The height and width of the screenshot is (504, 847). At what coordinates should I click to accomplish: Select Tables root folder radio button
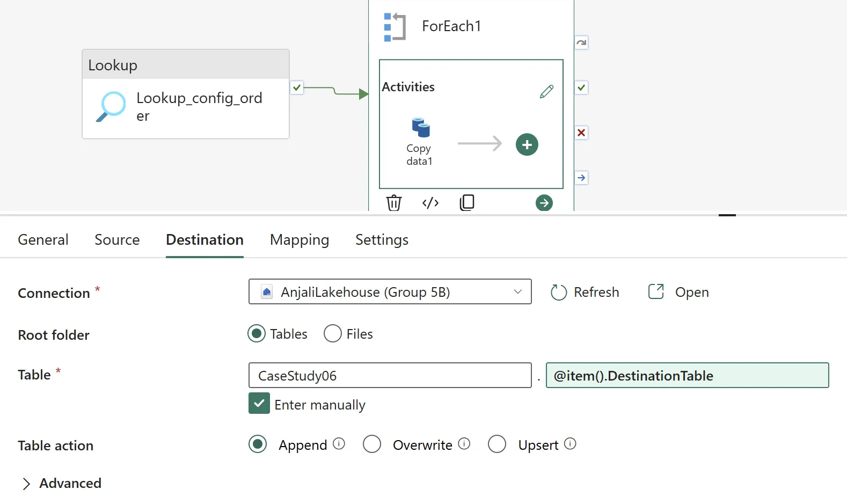(257, 333)
